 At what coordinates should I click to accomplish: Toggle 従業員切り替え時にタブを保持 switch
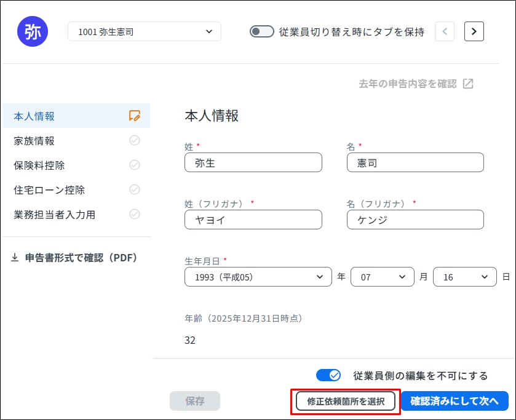pyautogui.click(x=262, y=32)
